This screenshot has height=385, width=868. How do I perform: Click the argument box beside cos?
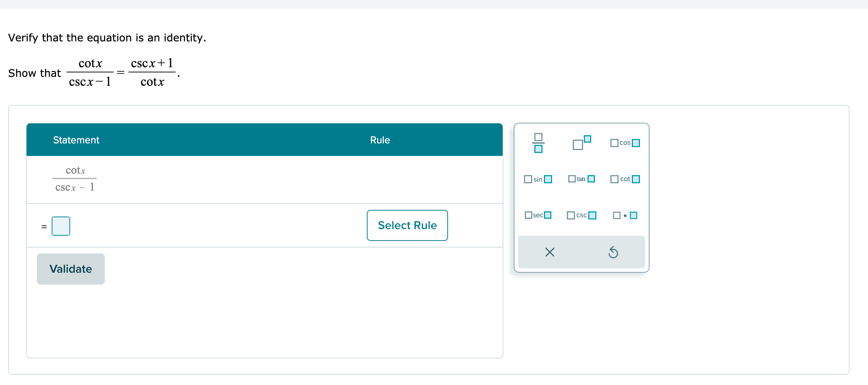click(635, 142)
